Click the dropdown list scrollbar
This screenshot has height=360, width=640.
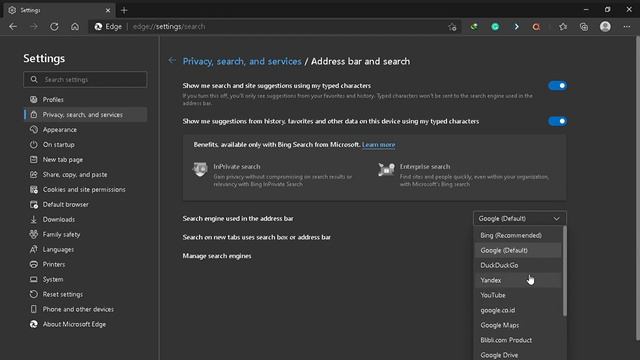(x=564, y=271)
